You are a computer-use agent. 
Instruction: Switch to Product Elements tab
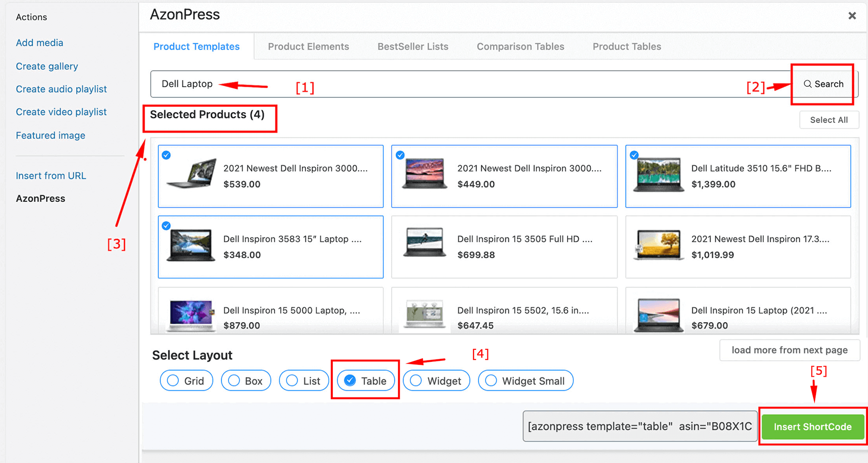[309, 47]
